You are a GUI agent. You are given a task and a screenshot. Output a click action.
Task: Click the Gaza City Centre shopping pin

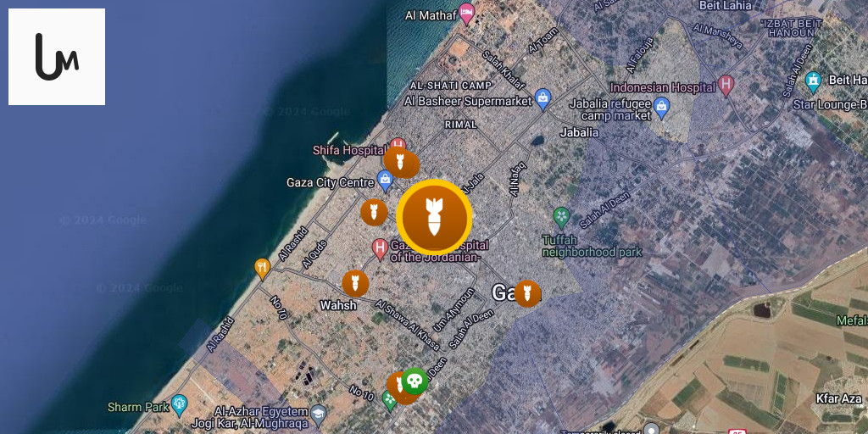coord(385,180)
